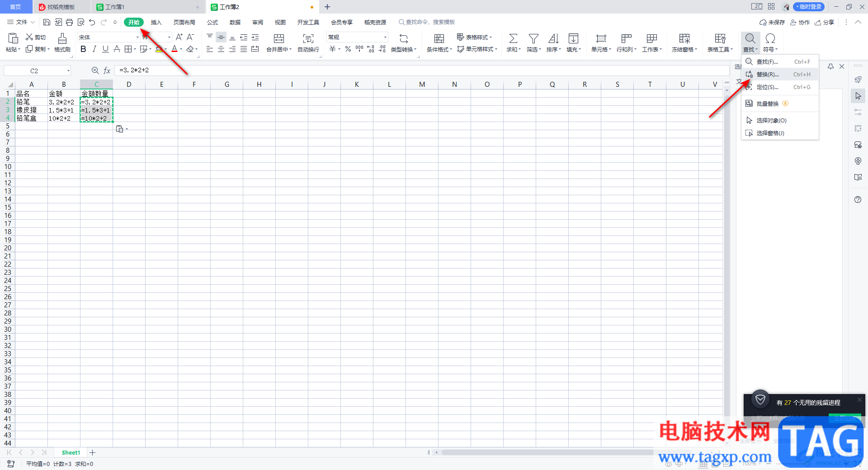Open the font color dropdown arrow
868x470 pixels.
tap(181, 49)
